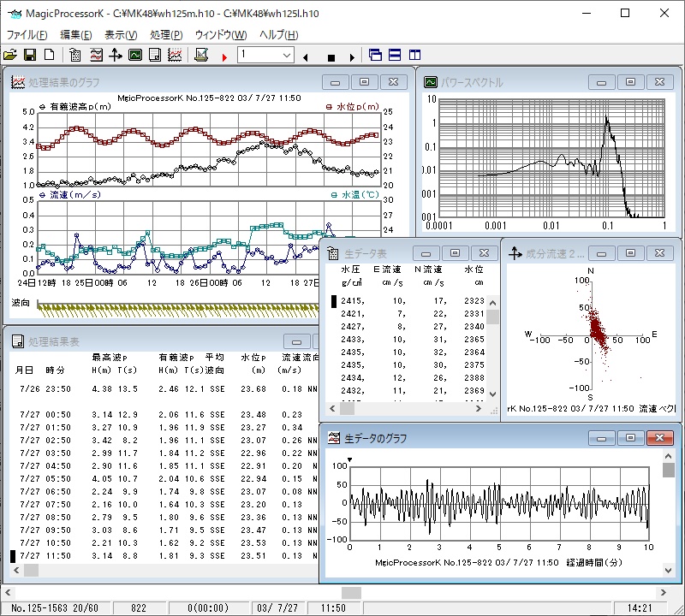Open the 処理(P) menu
Screen dimensions: 685x616
[166, 35]
